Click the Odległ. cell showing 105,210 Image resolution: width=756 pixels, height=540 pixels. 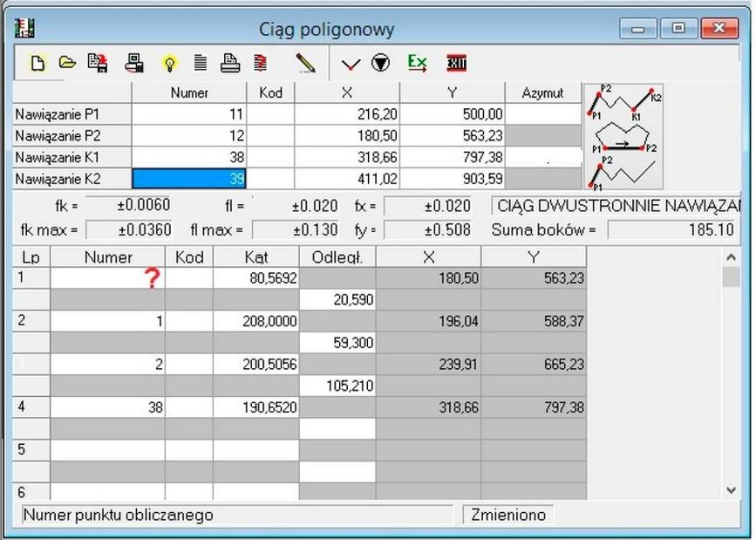point(337,386)
